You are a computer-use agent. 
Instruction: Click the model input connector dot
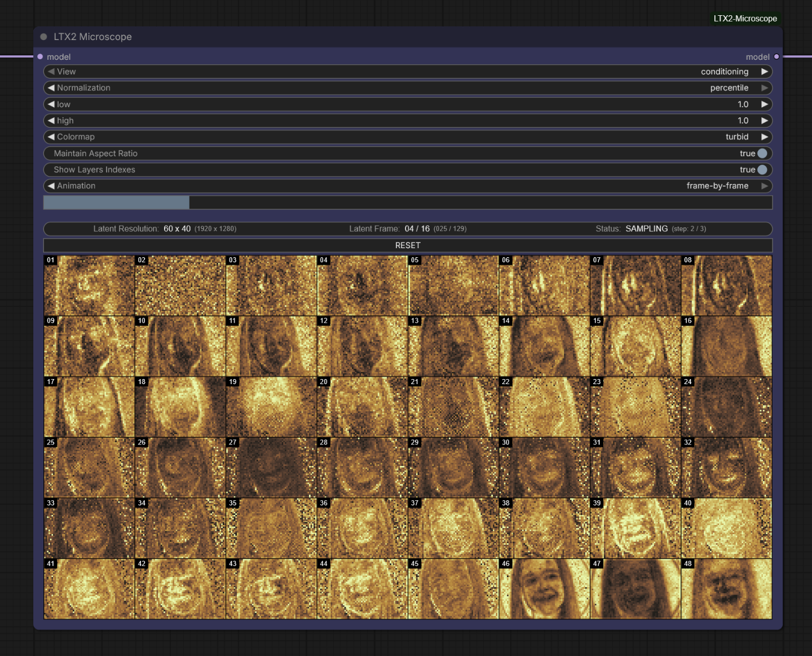point(40,56)
